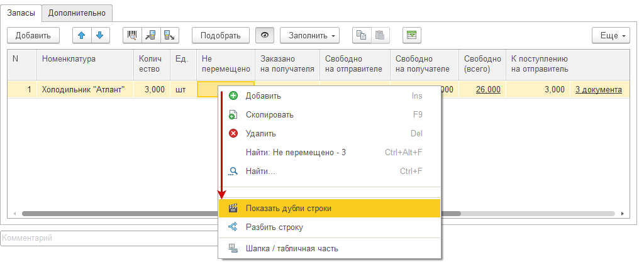Click the load from data terminal icon
Viewport: 644px width, 262px height.
[x=151, y=35]
